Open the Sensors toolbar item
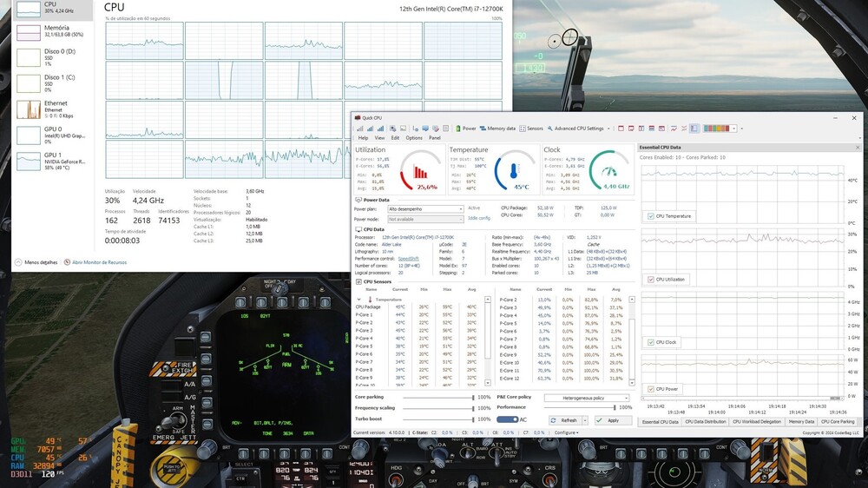 click(x=532, y=128)
